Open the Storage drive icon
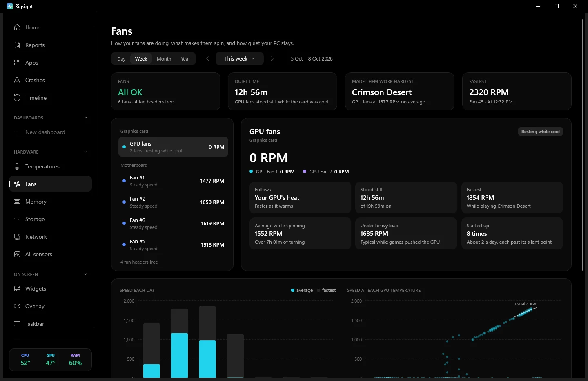 click(17, 219)
